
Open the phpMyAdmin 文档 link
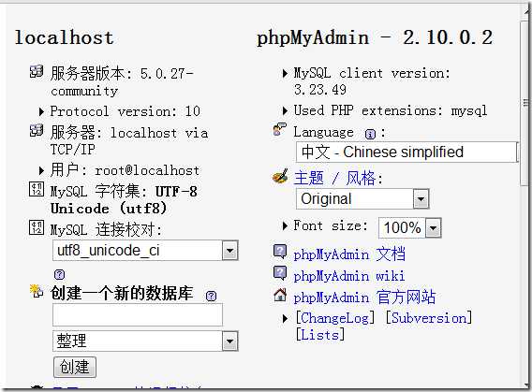tap(349, 254)
